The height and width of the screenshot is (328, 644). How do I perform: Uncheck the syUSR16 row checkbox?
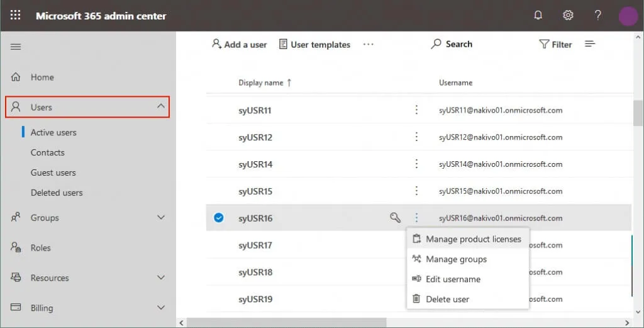point(218,218)
